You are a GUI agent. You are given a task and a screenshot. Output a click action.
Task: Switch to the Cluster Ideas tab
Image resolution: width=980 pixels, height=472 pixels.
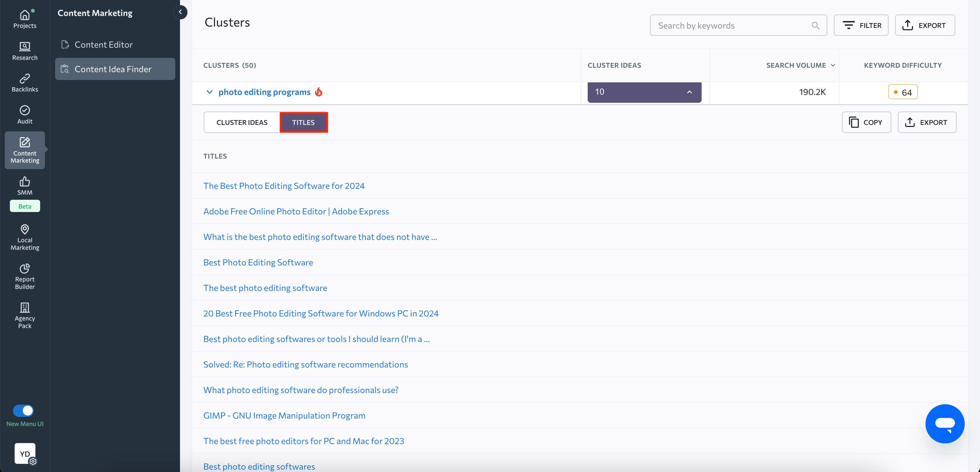pyautogui.click(x=242, y=123)
